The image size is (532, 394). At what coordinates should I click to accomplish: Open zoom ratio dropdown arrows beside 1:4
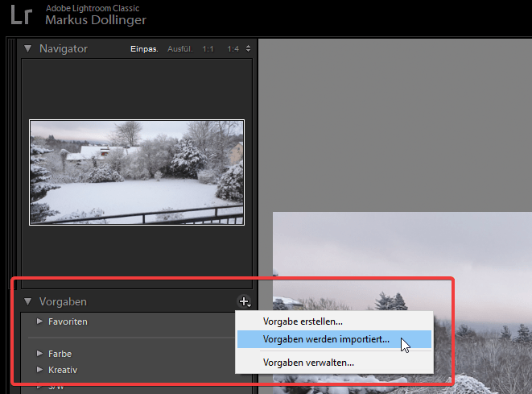pos(248,49)
